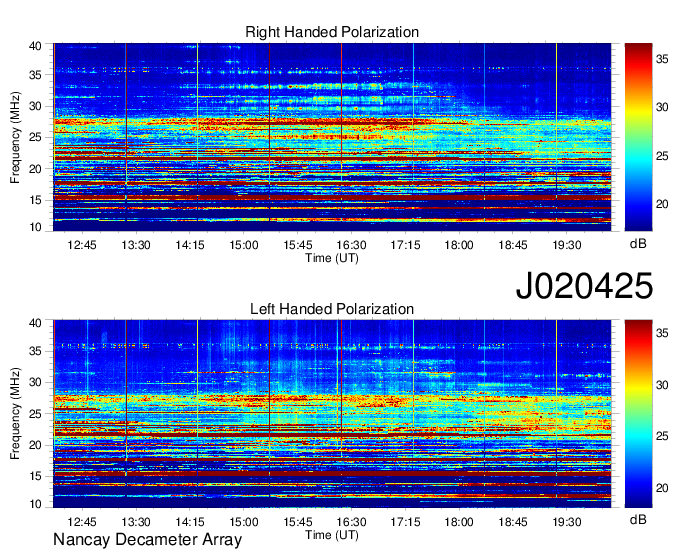Click the 18:45 time tick of the Right Handed plot
The width and height of the screenshot is (680, 552).
tap(513, 245)
